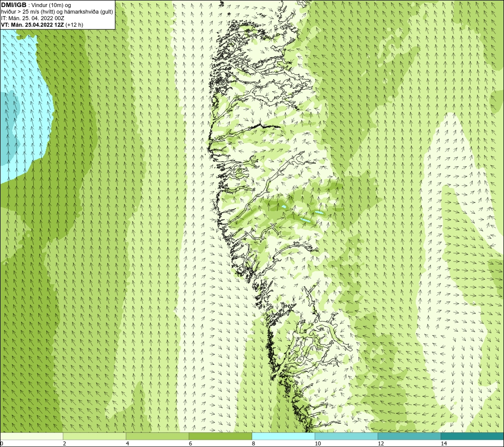Click the "(+12 h)" forecast offset text
This screenshot has width=504, height=447.
74,25
